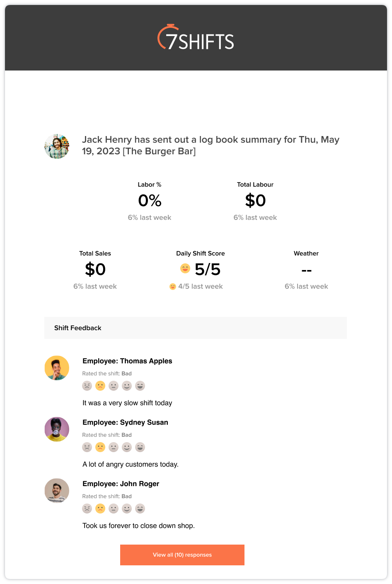Click the angry face in Thomas Apples' rating

coord(87,386)
